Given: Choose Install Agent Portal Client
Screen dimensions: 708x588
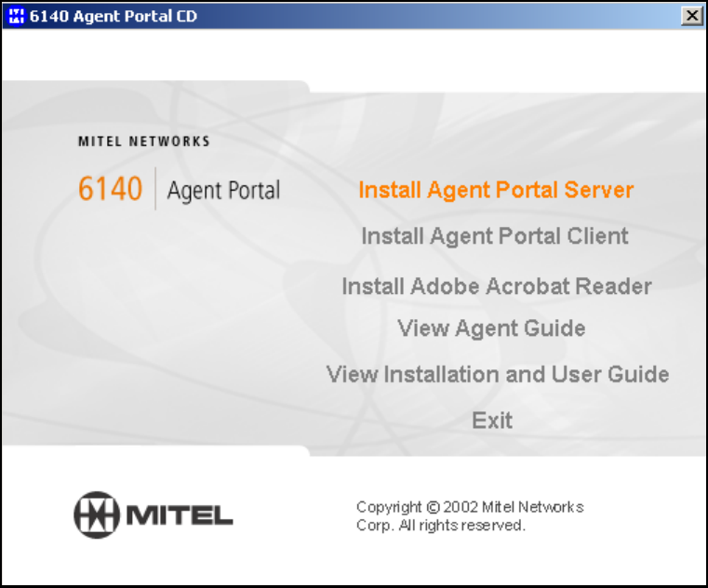Looking at the screenshot, I should click(x=495, y=236).
